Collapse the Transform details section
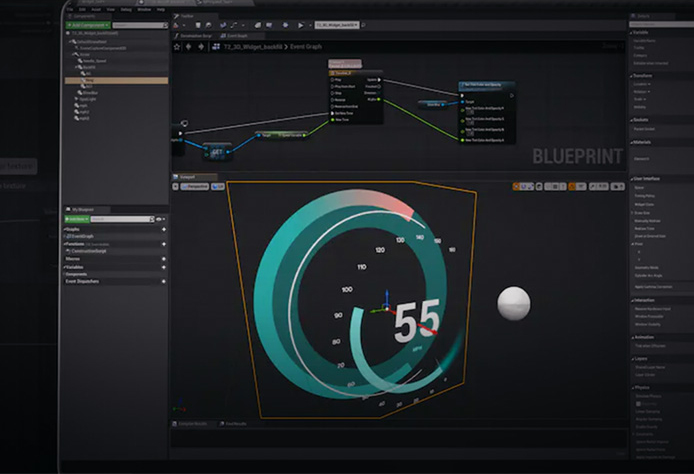Image resolution: width=694 pixels, height=474 pixels. click(633, 75)
